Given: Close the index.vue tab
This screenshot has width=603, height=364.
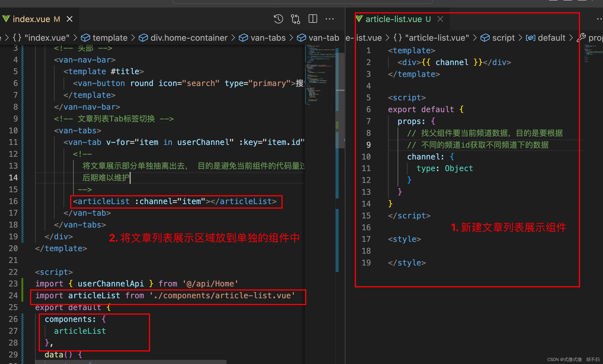Looking at the screenshot, I should point(70,19).
